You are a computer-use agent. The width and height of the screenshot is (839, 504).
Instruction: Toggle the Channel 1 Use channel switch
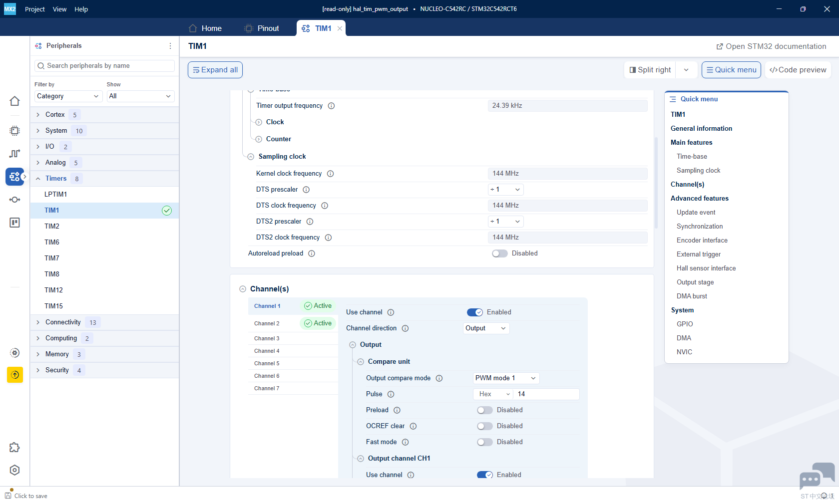click(475, 312)
